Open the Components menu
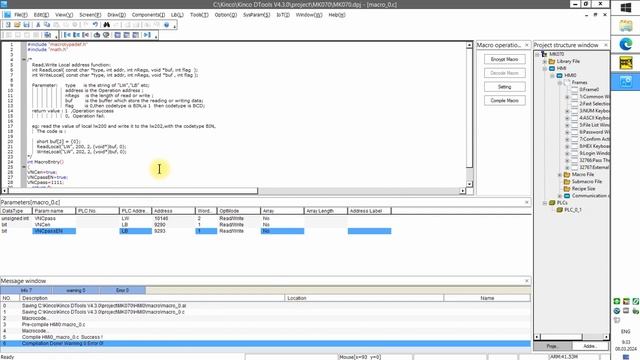 coord(148,15)
